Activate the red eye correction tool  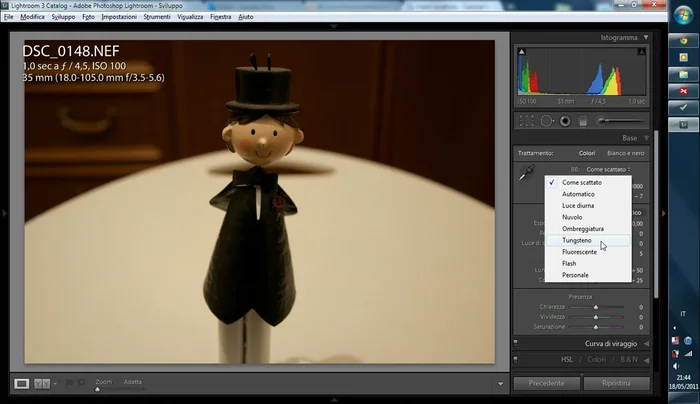(x=565, y=121)
